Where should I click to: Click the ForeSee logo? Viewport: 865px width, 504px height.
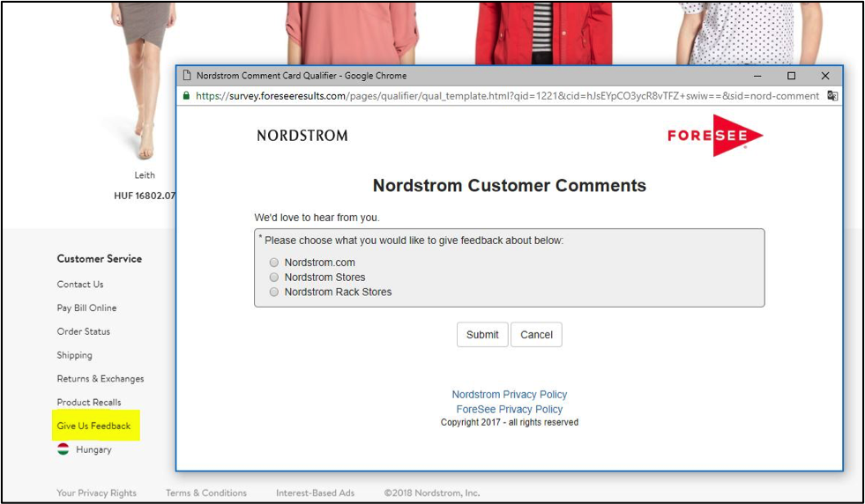(x=715, y=136)
